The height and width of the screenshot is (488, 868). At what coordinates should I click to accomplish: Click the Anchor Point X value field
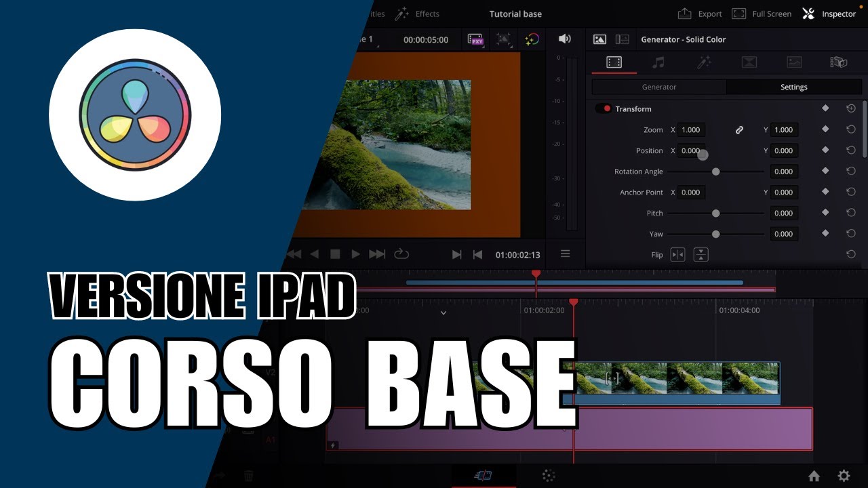pyautogui.click(x=691, y=192)
